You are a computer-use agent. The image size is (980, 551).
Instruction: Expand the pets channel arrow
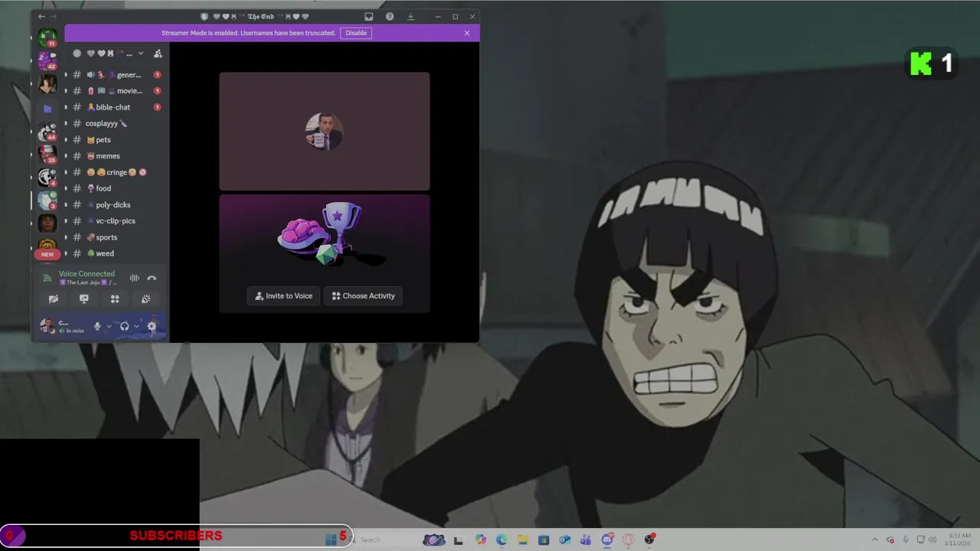[x=65, y=140]
